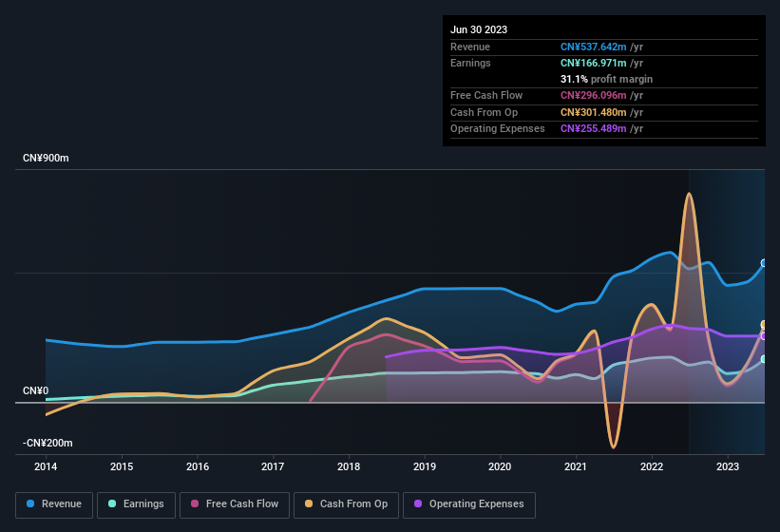Image resolution: width=780 pixels, height=532 pixels.
Task: Click the 2020 x-axis label
Action: (x=500, y=466)
